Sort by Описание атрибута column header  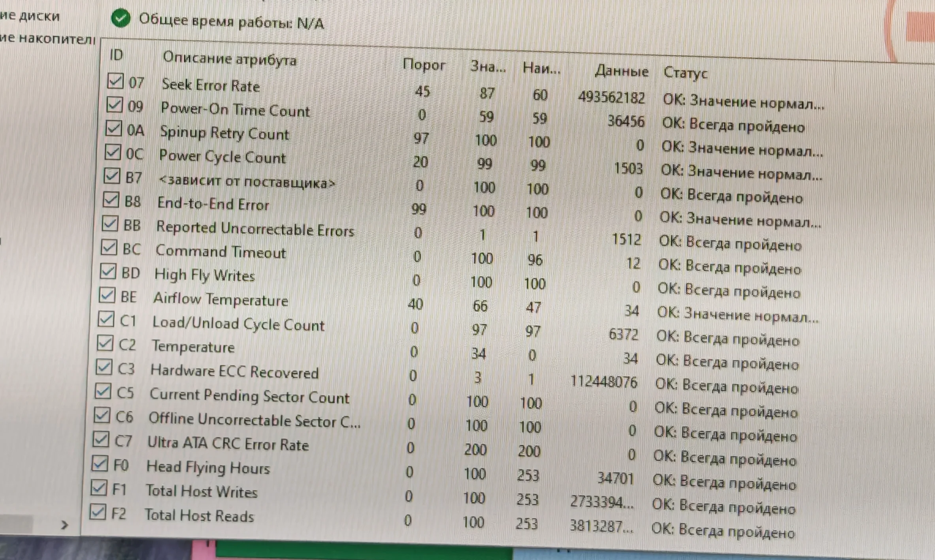[229, 59]
